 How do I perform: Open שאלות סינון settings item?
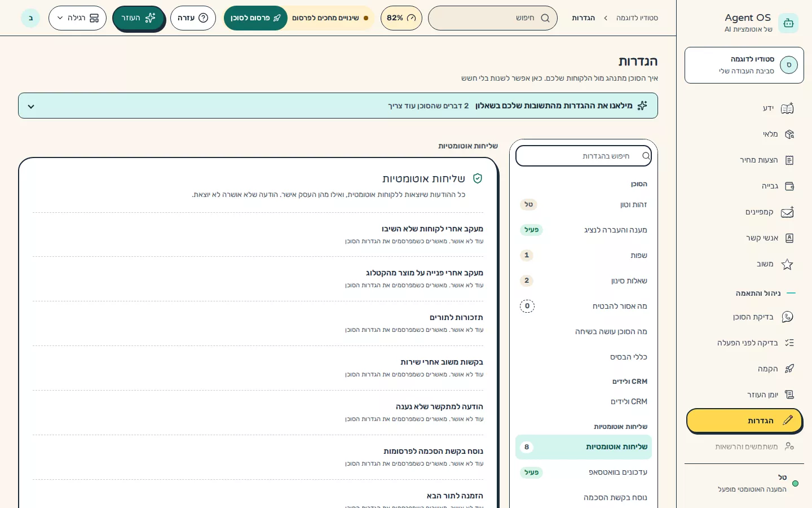(584, 281)
